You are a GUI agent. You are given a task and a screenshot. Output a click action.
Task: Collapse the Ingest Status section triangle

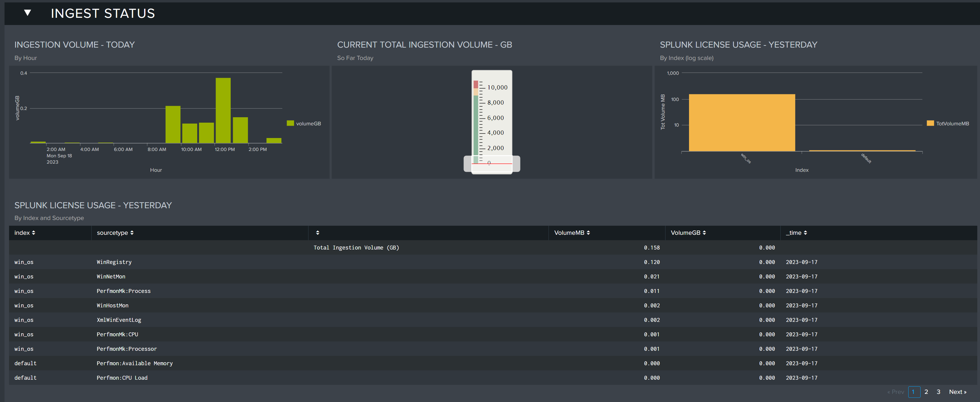27,13
